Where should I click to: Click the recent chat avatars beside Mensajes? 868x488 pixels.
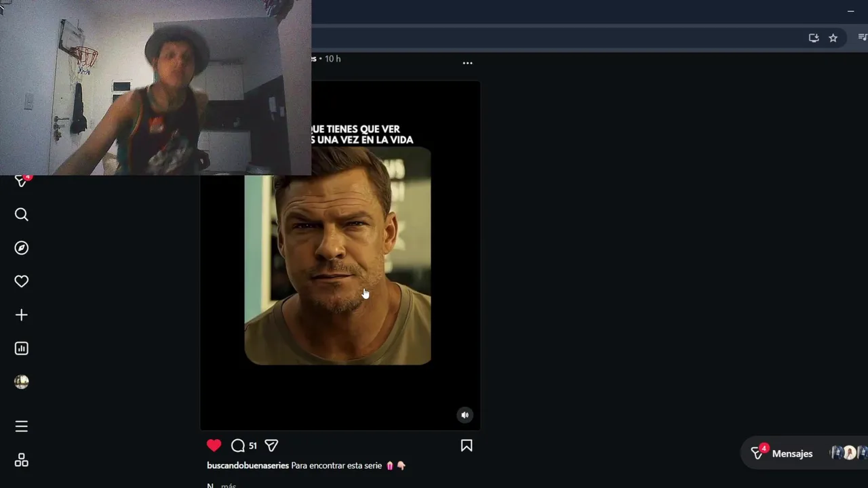(849, 453)
